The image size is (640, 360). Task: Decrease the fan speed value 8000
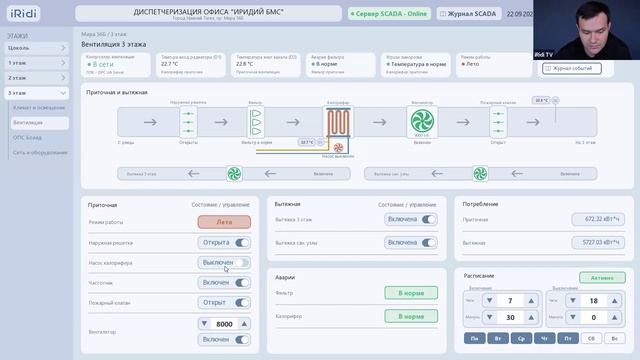pos(204,324)
